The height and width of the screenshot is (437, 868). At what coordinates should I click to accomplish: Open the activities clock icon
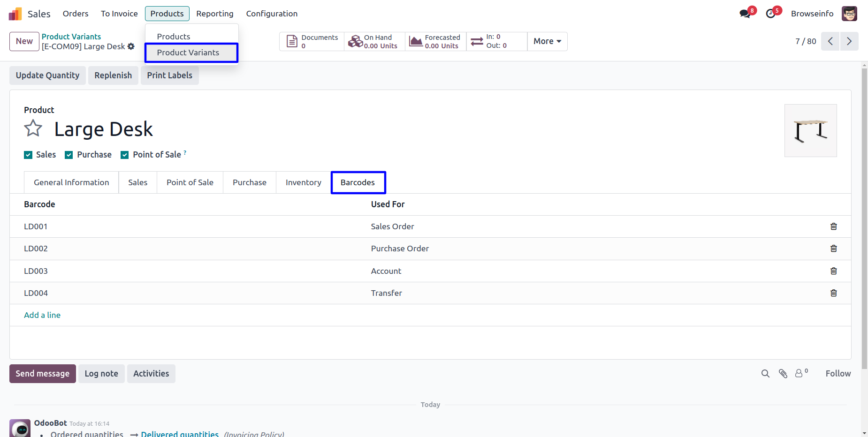click(770, 14)
